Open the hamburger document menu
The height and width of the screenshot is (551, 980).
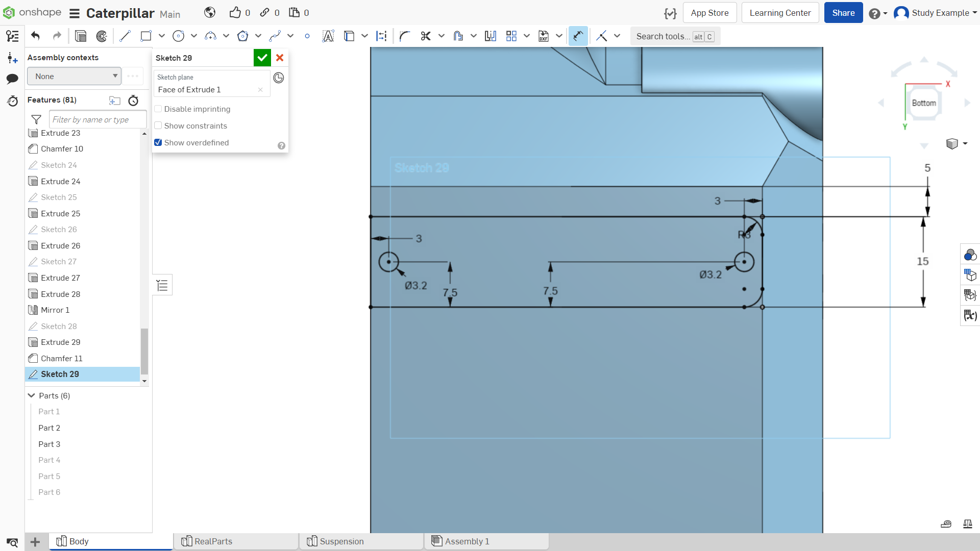[x=75, y=13]
